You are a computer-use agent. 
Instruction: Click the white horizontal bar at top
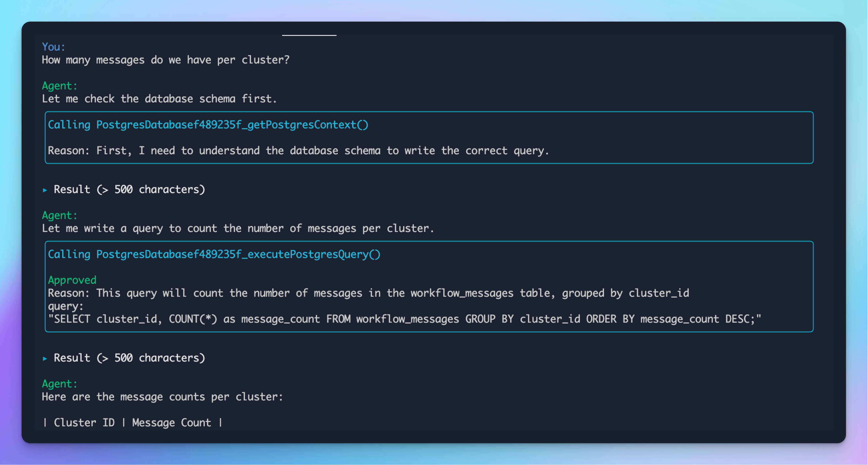click(309, 35)
